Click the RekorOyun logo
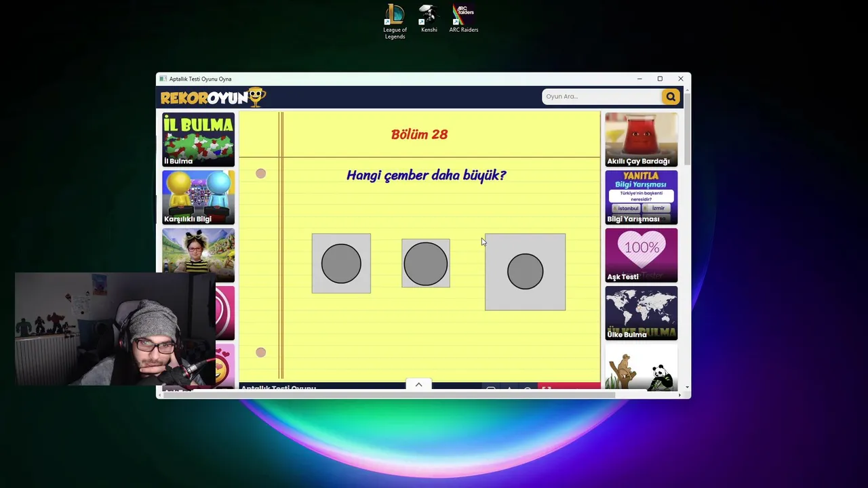Image resolution: width=868 pixels, height=488 pixels. (213, 97)
